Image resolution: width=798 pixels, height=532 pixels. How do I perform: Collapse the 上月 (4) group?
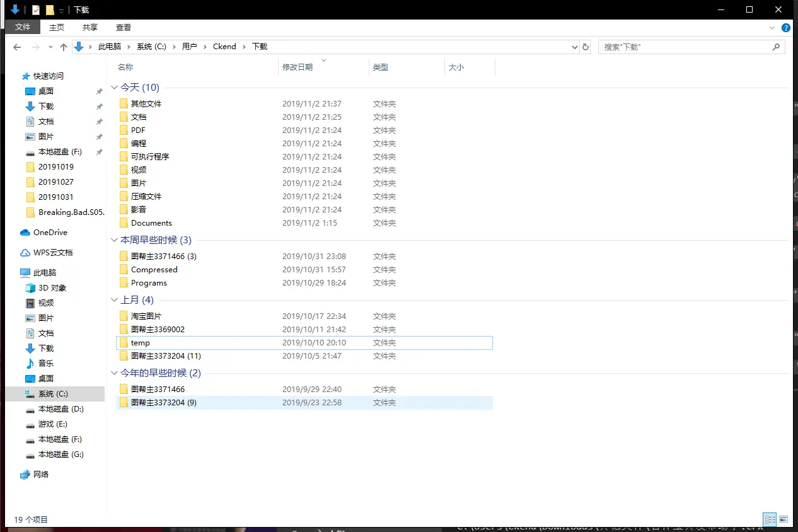pos(114,300)
